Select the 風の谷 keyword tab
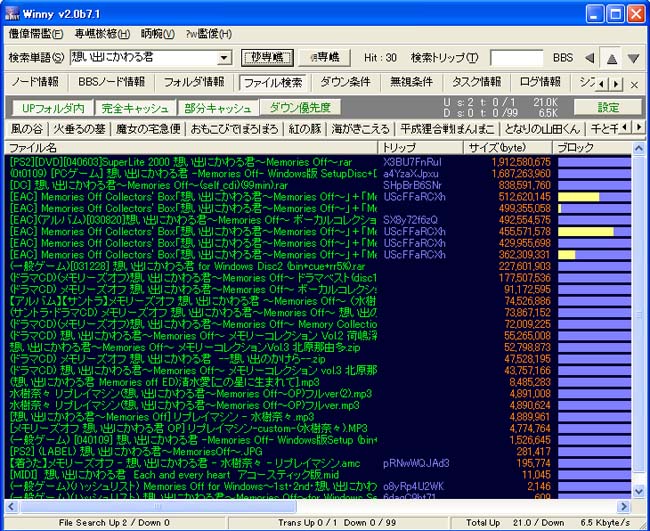The width and height of the screenshot is (650, 531). pyautogui.click(x=27, y=129)
